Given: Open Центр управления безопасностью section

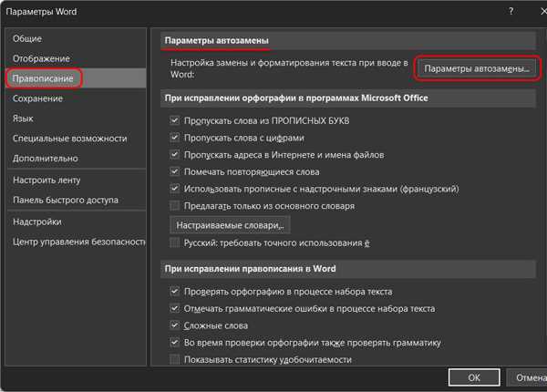Looking at the screenshot, I should click(78, 242).
